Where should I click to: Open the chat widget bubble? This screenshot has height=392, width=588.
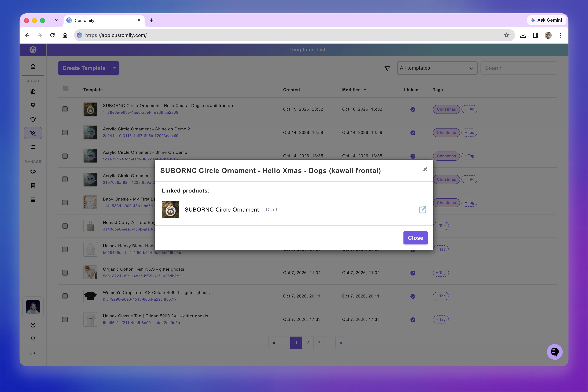554,352
